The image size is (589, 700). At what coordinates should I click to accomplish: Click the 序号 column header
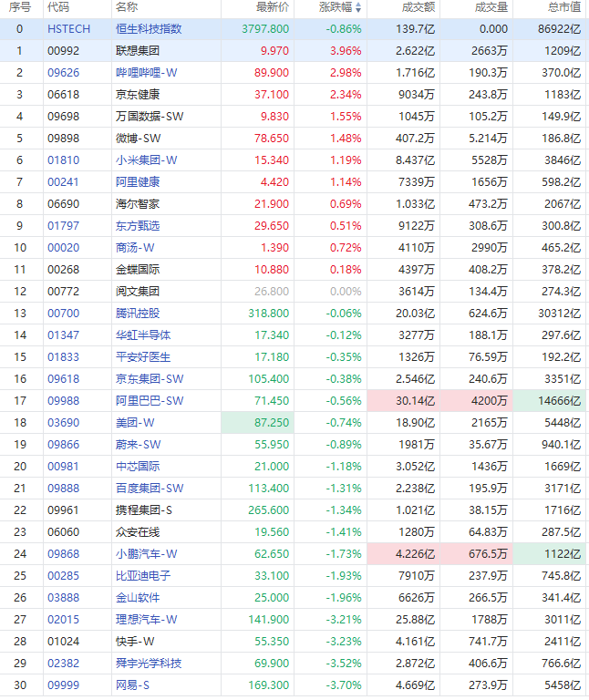(x=20, y=7)
